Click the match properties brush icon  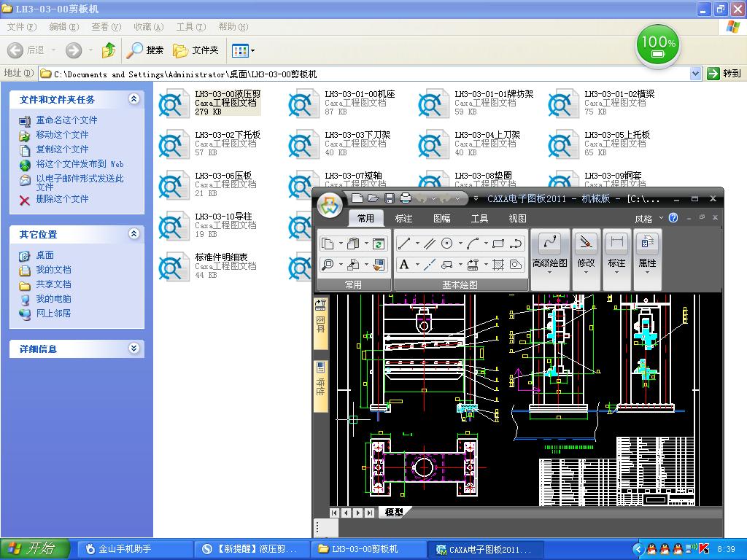click(379, 264)
